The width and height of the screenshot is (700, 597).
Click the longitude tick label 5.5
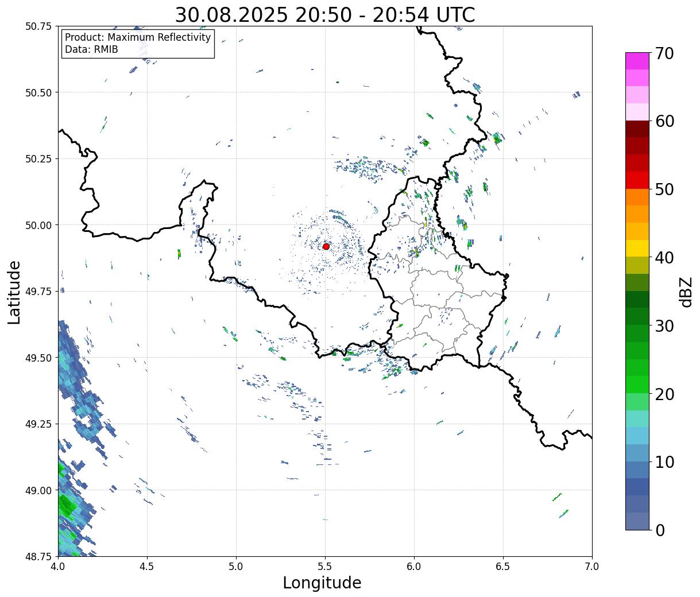point(325,567)
